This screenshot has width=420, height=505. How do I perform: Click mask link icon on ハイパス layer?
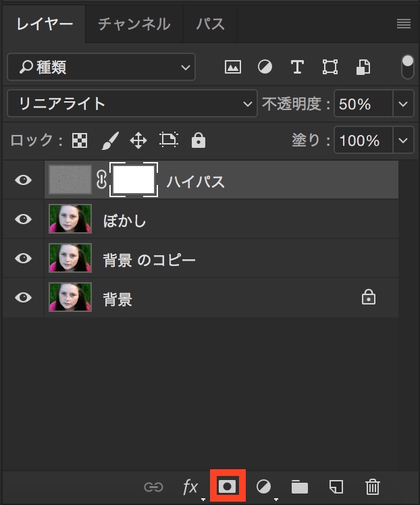coord(101,180)
